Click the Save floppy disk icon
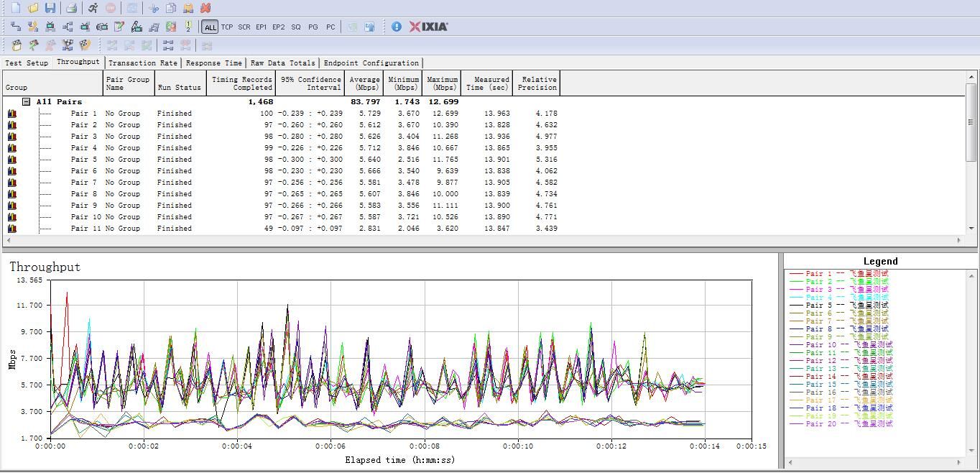Screen dimensions: 980x473 50,8
